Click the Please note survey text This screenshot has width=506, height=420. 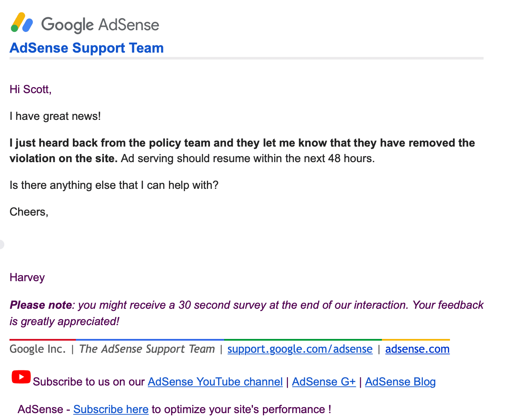(x=247, y=313)
